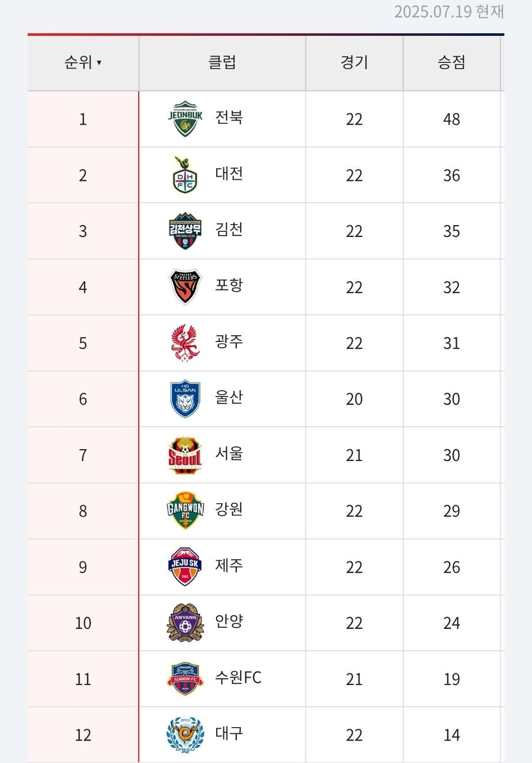Open the FC Anyang crest
This screenshot has height=763, width=532.
[185, 623]
